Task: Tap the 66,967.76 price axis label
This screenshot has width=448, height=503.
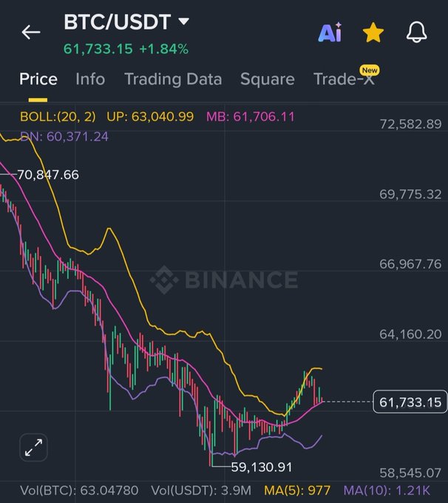Action: click(x=410, y=264)
